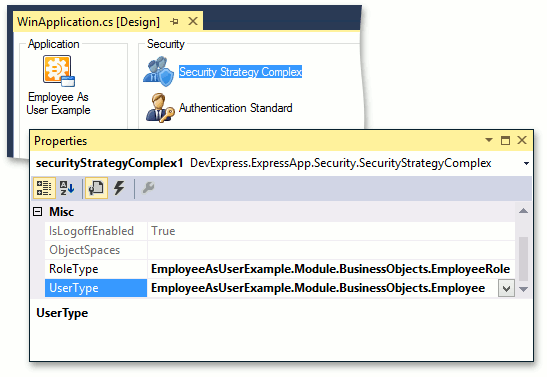This screenshot has height=377, width=547.
Task: Maximize the Properties window
Action: 505,140
